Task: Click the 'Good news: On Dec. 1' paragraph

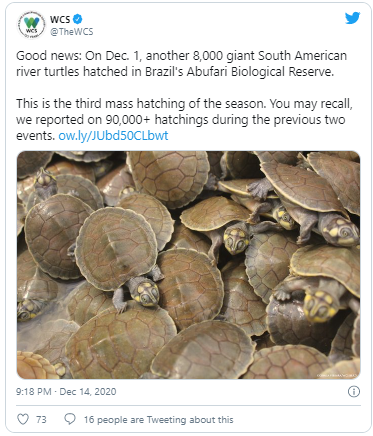Action: pos(182,63)
